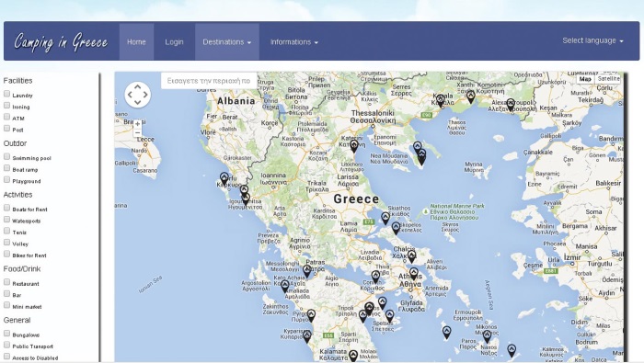The width and height of the screenshot is (644, 363).
Task: Click the camping marker near Skopelos
Action: (x=396, y=228)
